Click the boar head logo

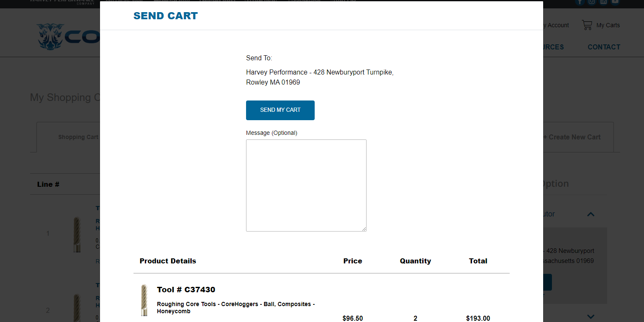[50, 36]
